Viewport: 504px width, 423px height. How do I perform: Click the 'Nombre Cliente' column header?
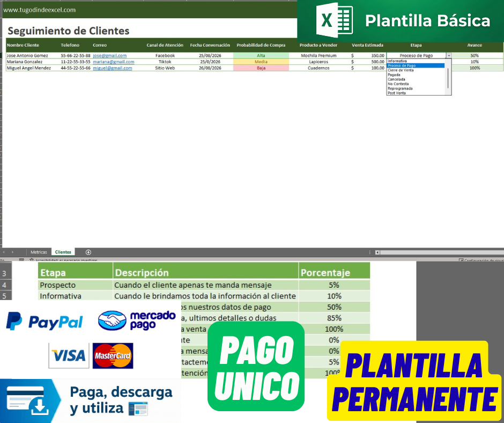click(23, 45)
